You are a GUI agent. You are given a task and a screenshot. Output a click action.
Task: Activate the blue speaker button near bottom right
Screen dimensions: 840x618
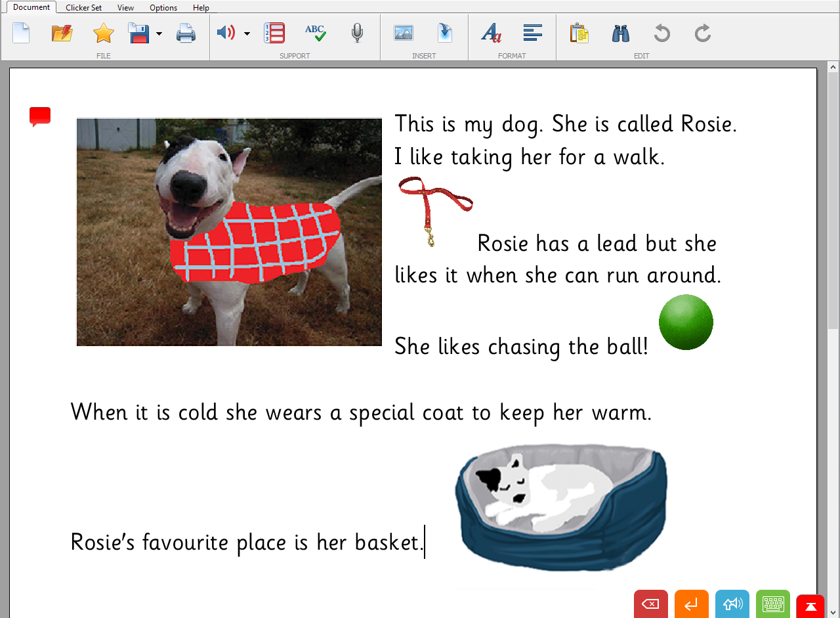click(732, 604)
